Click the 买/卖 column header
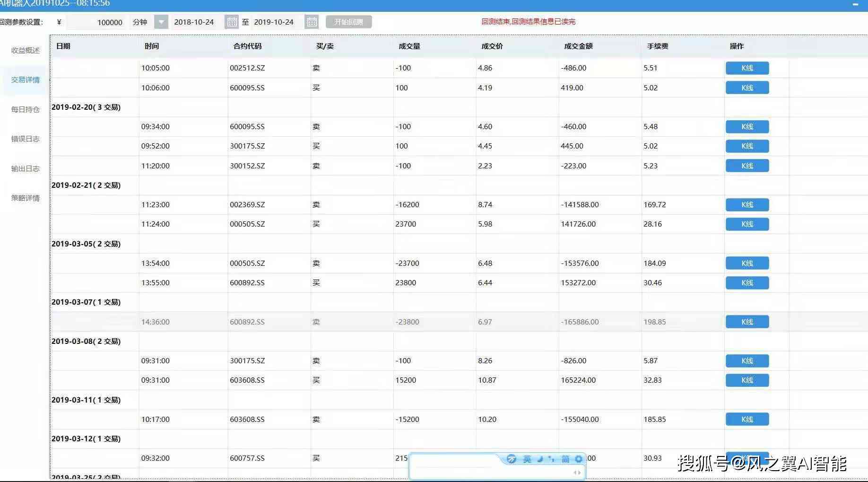Image resolution: width=868 pixels, height=482 pixels. [x=325, y=46]
